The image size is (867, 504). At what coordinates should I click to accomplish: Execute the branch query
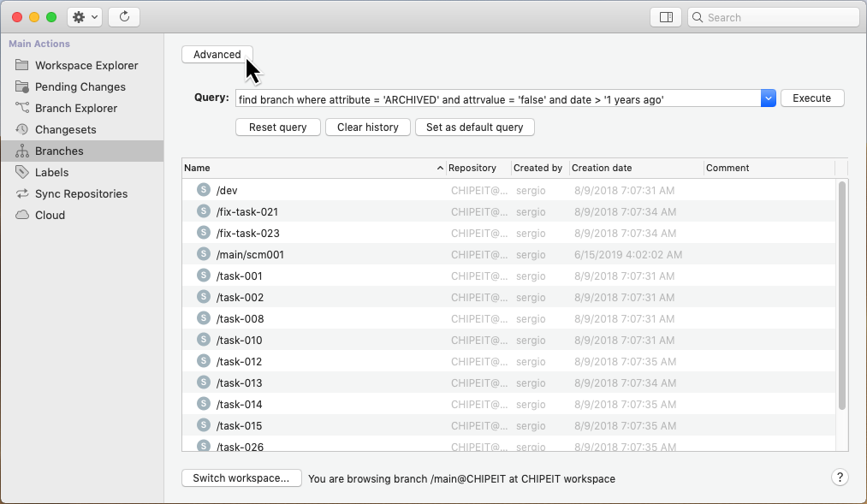coord(811,98)
